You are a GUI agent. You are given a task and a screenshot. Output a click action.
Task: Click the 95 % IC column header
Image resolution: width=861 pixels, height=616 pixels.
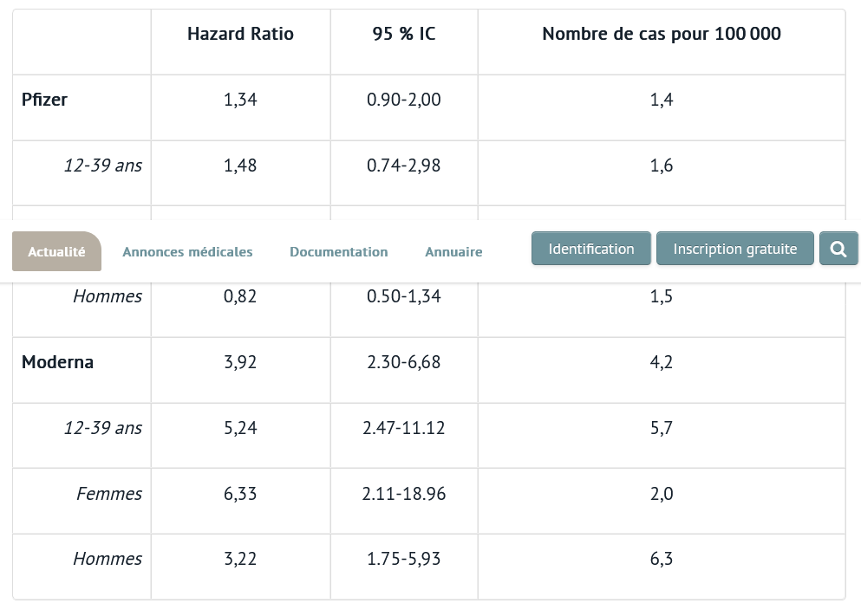pyautogui.click(x=403, y=35)
